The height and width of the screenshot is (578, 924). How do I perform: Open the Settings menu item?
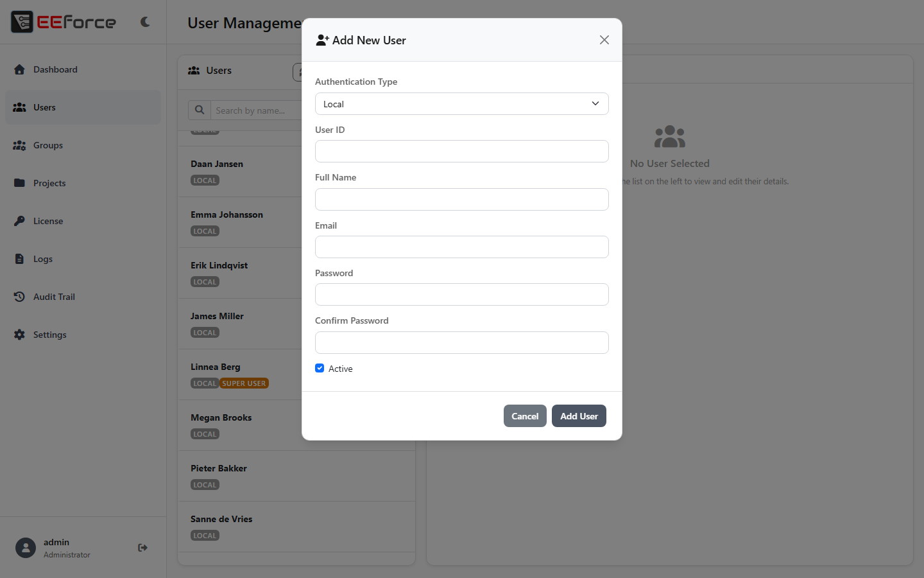coord(83,335)
